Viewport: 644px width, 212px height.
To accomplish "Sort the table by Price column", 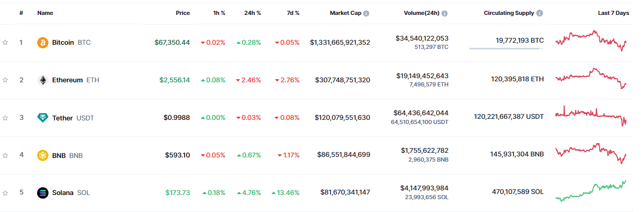I will (183, 13).
